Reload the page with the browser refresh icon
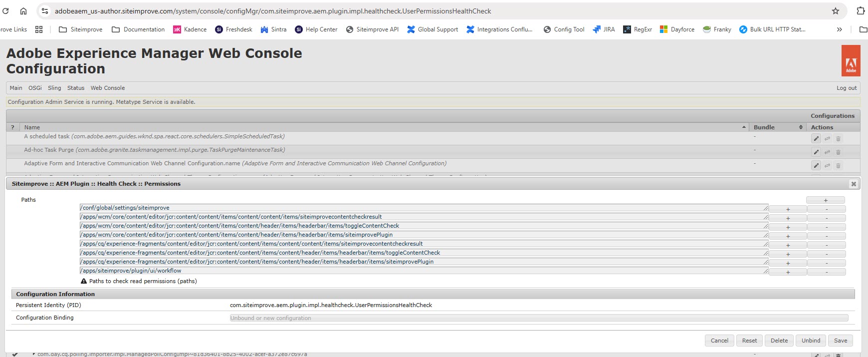 coord(5,11)
